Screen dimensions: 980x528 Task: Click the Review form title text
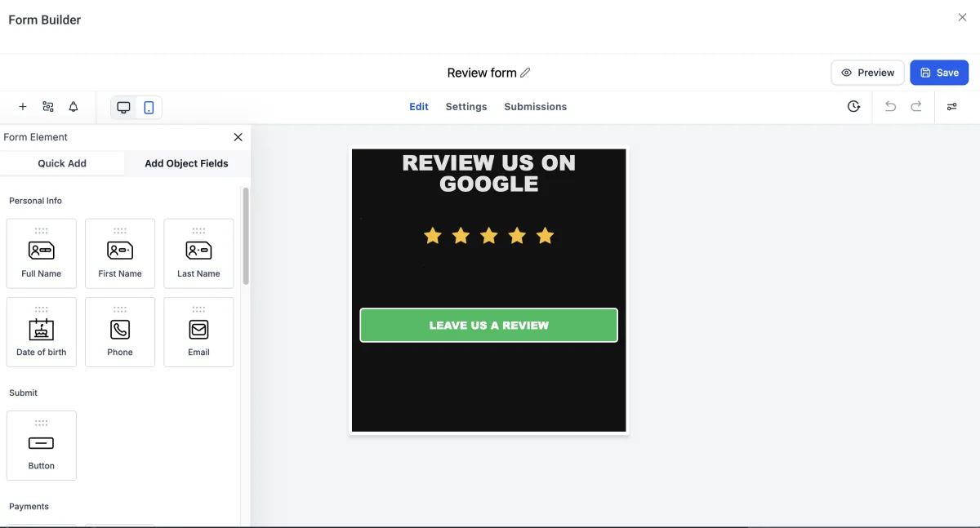point(482,73)
